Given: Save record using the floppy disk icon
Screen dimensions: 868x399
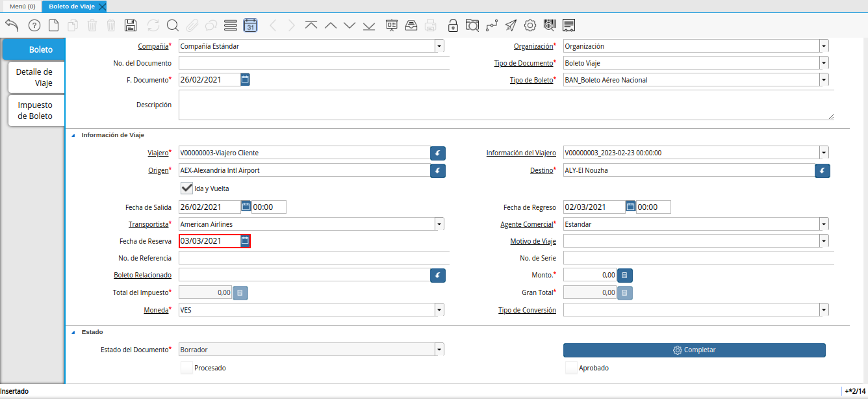Looking at the screenshot, I should pyautogui.click(x=130, y=25).
